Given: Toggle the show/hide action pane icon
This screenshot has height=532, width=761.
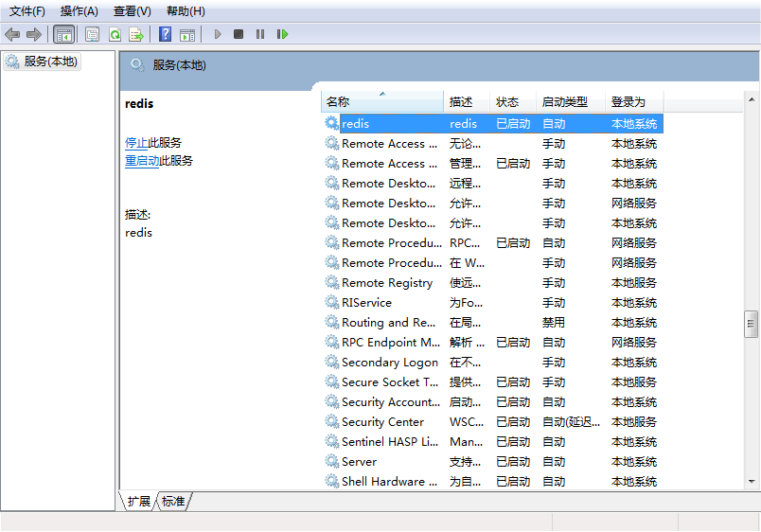Looking at the screenshot, I should 187,34.
